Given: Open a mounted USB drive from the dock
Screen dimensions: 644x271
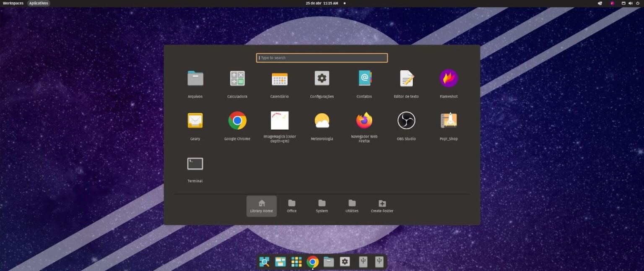Looking at the screenshot, I should coord(363,261).
